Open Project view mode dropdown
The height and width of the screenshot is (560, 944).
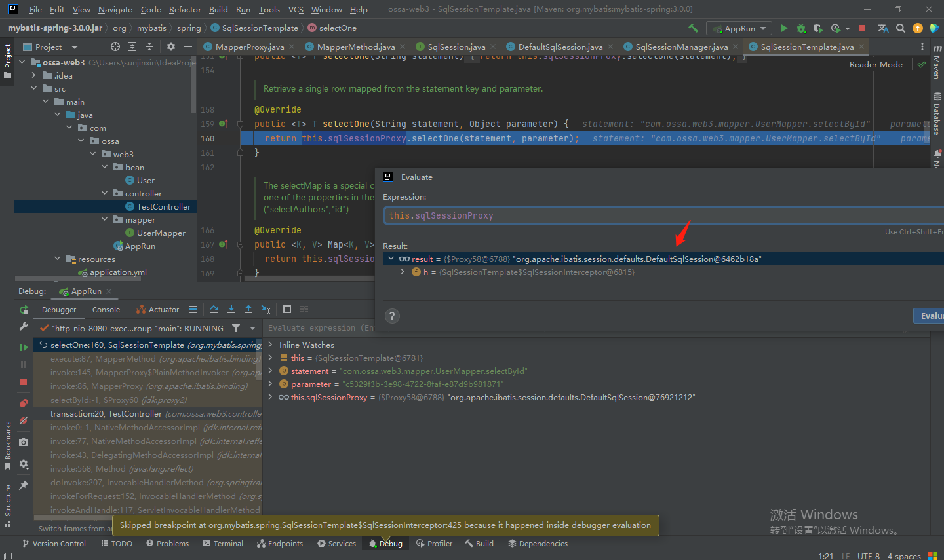[x=74, y=47]
